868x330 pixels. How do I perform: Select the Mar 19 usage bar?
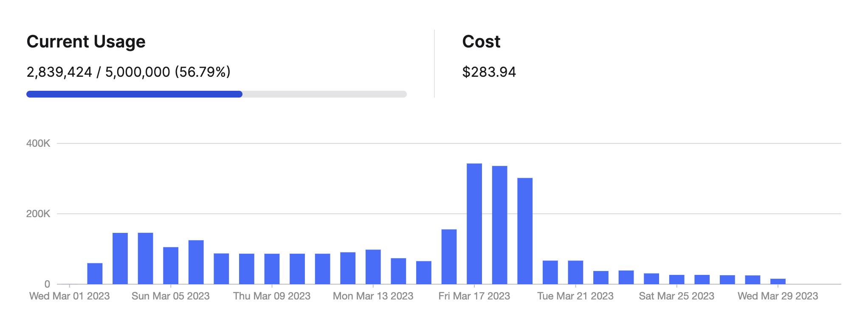pos(525,231)
